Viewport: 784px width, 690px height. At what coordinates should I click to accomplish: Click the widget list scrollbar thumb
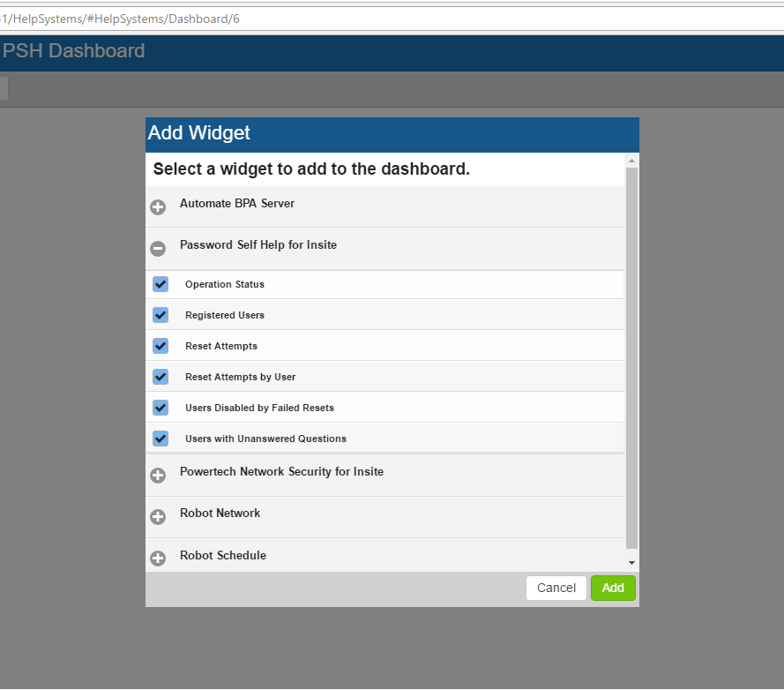point(632,358)
